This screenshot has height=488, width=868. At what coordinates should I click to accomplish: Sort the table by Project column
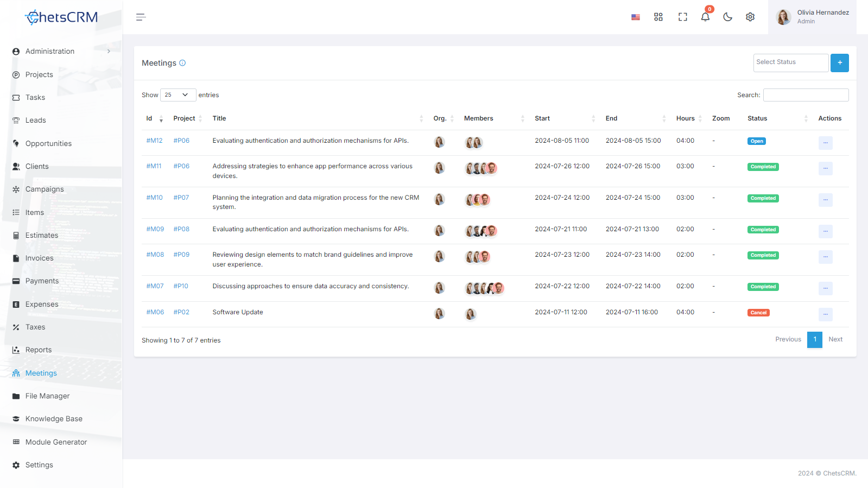click(x=188, y=118)
